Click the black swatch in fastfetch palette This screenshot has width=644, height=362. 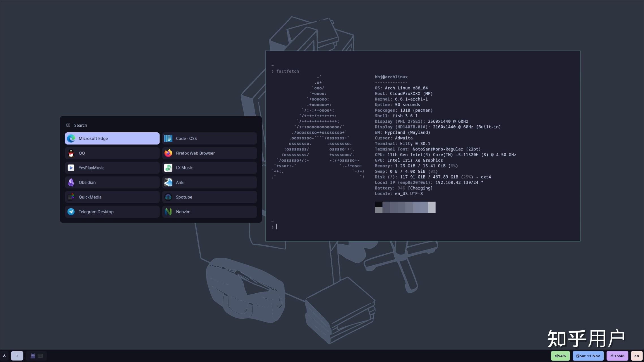pyautogui.click(x=378, y=204)
